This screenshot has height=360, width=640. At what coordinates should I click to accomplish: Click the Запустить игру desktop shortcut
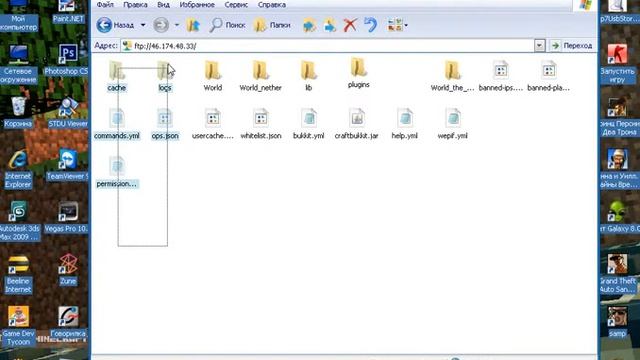(x=617, y=64)
